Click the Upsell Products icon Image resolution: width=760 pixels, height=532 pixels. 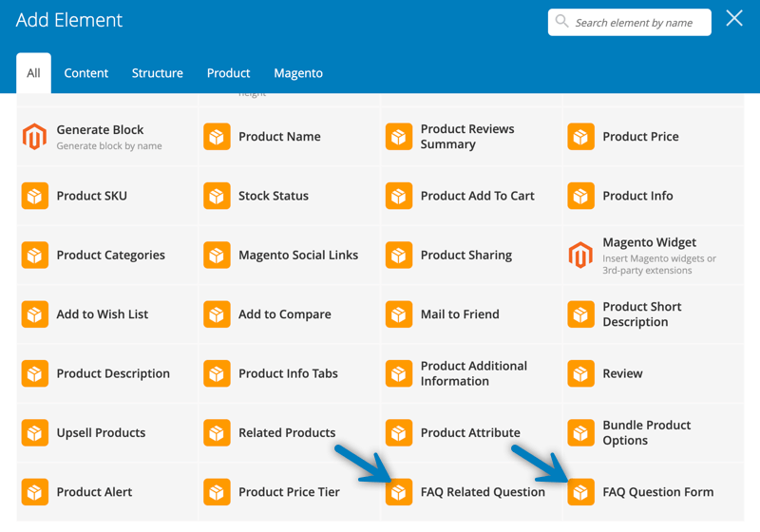point(34,432)
